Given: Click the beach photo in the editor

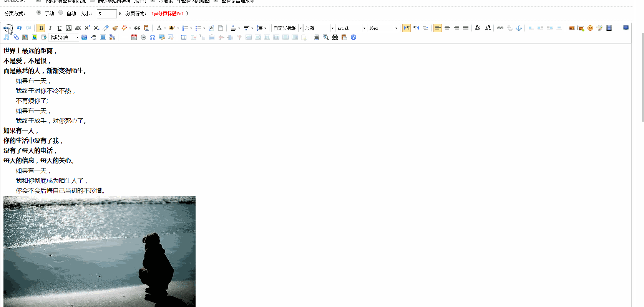Looking at the screenshot, I should [x=100, y=251].
